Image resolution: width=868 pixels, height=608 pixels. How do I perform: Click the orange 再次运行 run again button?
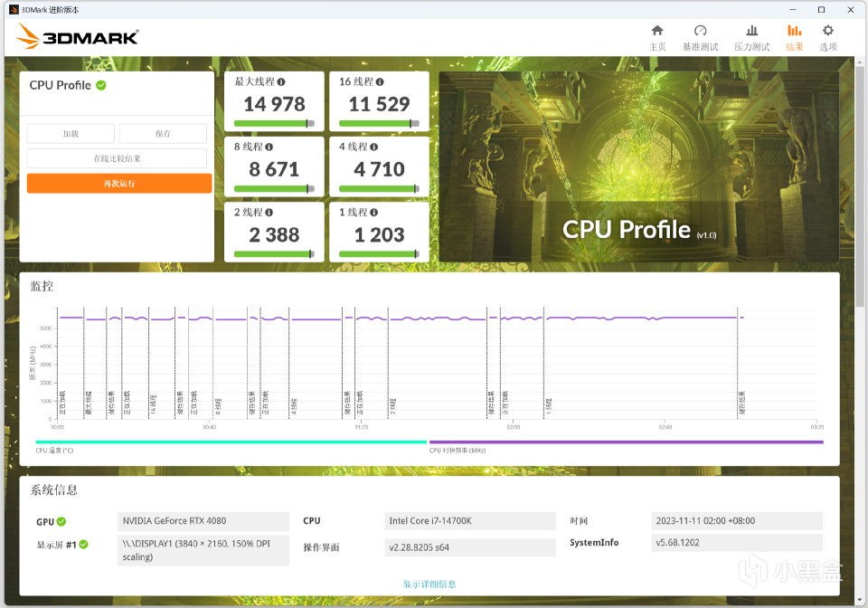tap(119, 184)
